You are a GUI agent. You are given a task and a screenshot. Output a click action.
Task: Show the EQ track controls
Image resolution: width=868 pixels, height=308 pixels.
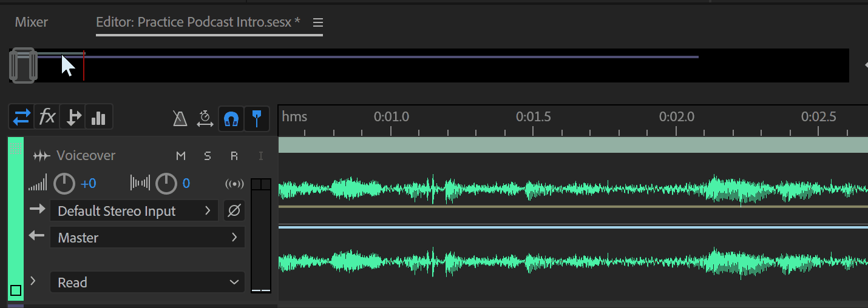(98, 117)
